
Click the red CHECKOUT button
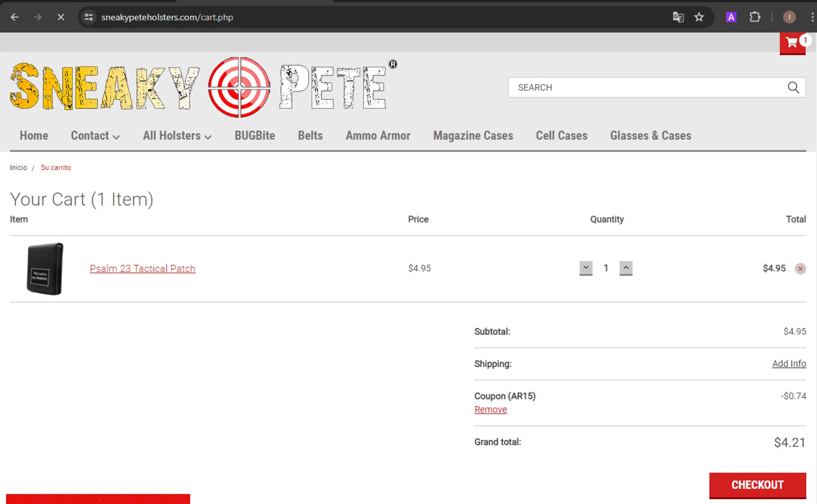click(x=758, y=485)
